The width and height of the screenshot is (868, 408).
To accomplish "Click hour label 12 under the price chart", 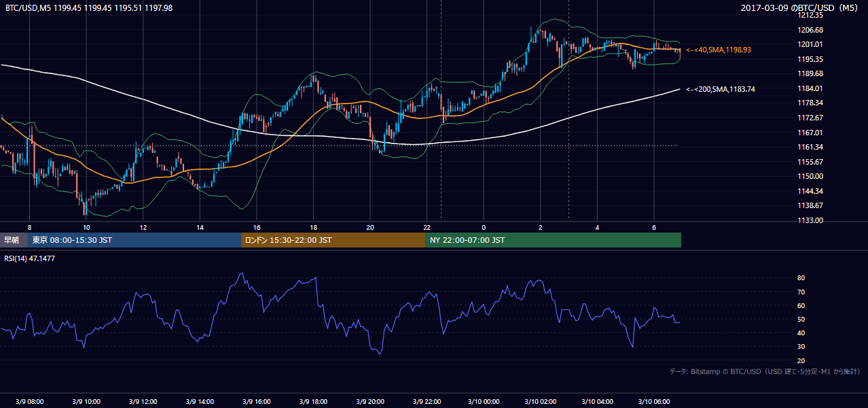I will coord(143,226).
